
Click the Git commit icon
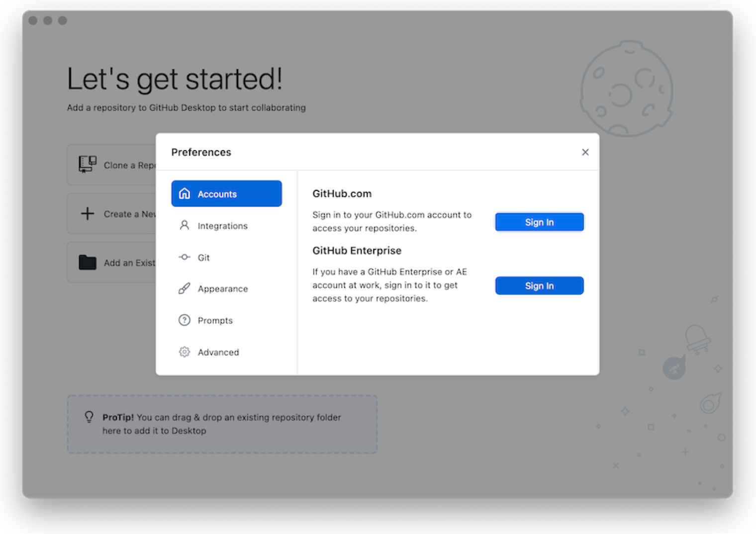coord(185,257)
